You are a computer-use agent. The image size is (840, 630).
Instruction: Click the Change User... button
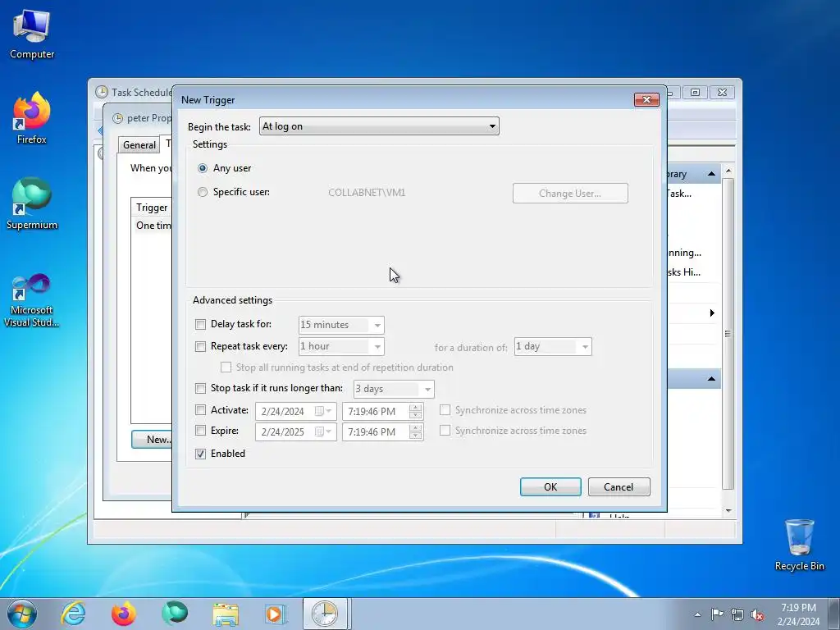(570, 194)
